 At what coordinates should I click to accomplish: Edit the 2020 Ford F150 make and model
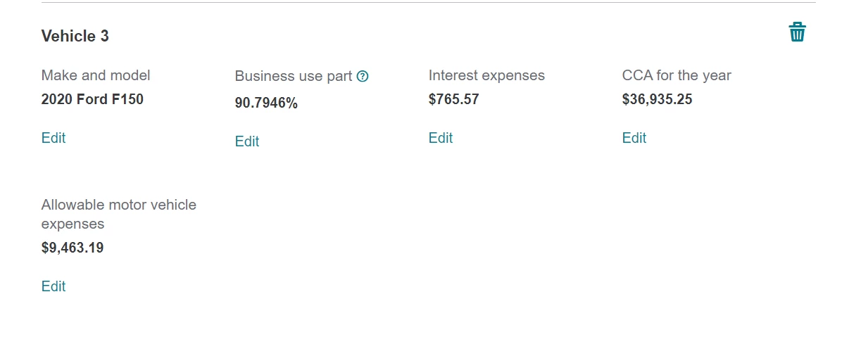click(x=54, y=138)
